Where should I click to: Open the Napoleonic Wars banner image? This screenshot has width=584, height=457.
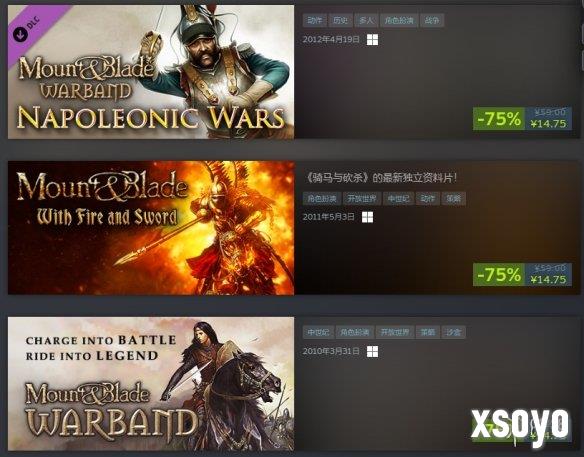[151, 72]
